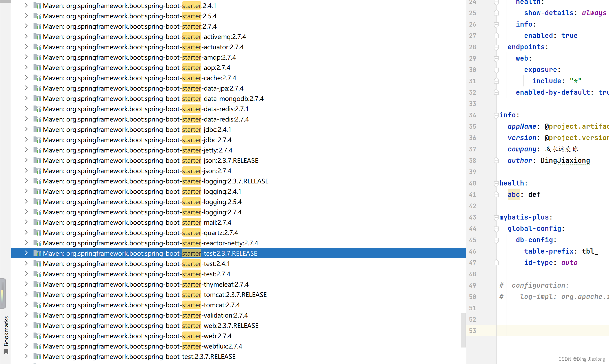The image size is (609, 364).
Task: Click the 'id-type' auto value
Action: click(x=569, y=263)
